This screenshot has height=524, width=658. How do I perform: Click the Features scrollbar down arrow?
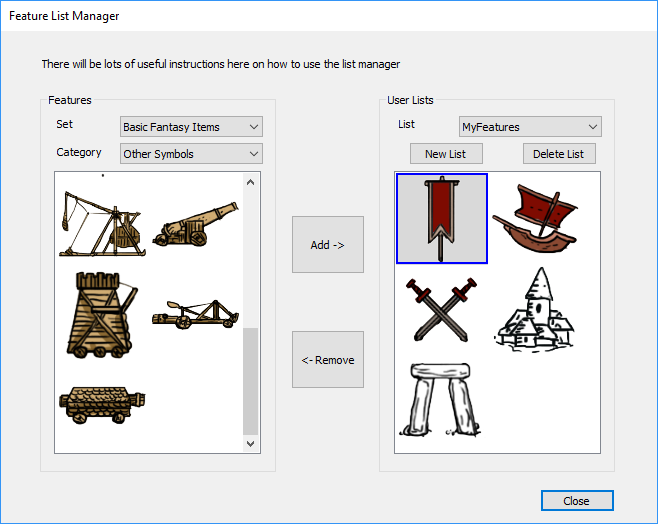(251, 443)
